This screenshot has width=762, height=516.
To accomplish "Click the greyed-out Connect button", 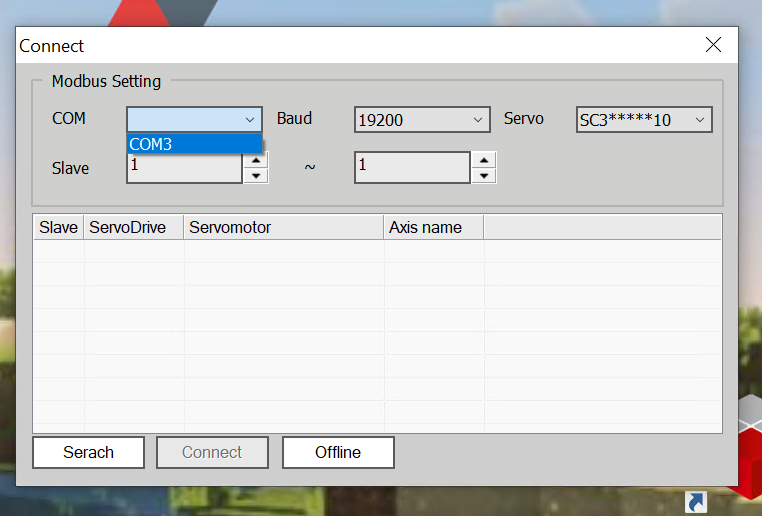I will 212,452.
